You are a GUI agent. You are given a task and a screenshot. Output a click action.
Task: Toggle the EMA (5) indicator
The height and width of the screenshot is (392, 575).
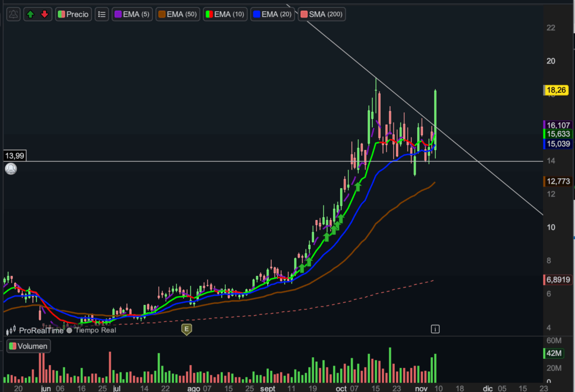[132, 14]
